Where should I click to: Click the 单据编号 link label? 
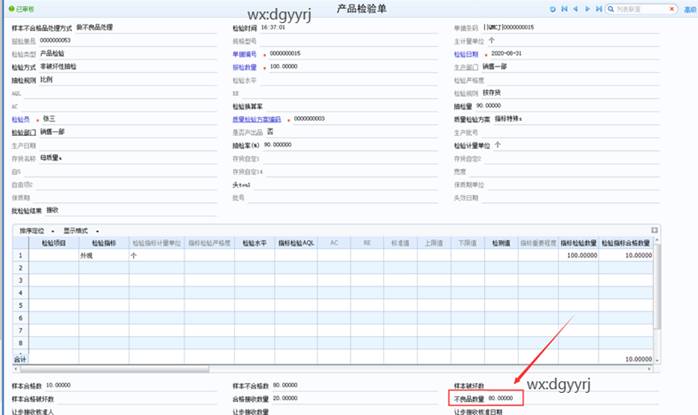[244, 53]
